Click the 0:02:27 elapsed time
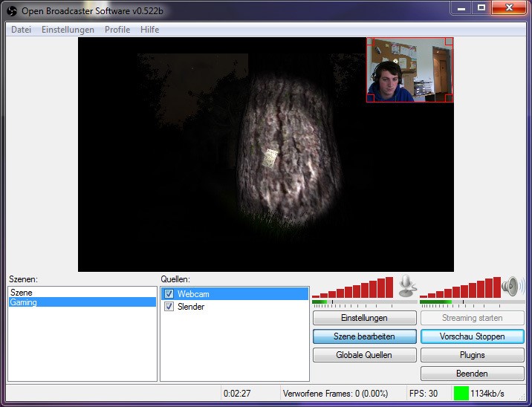Screen dimensions: 532x407 (x=237, y=394)
